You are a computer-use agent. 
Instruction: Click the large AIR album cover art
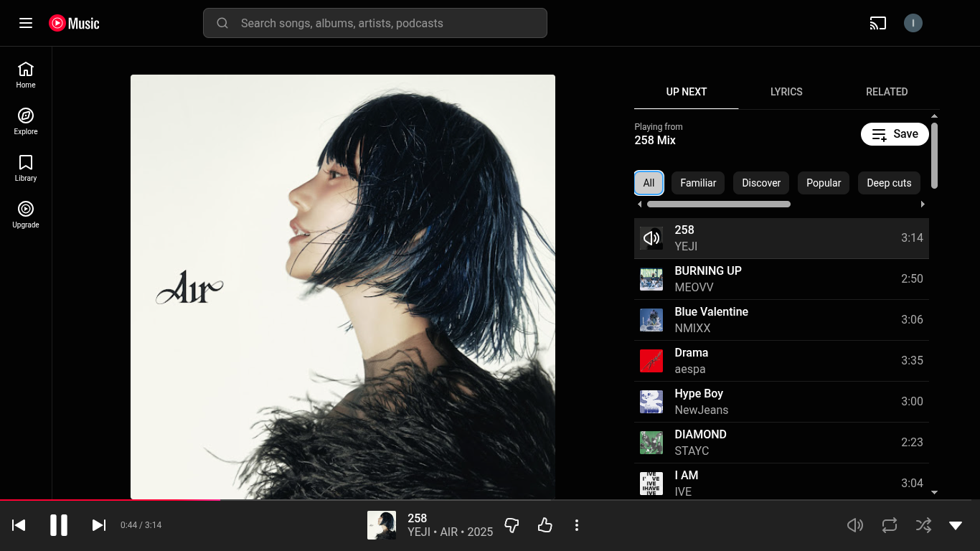(343, 287)
